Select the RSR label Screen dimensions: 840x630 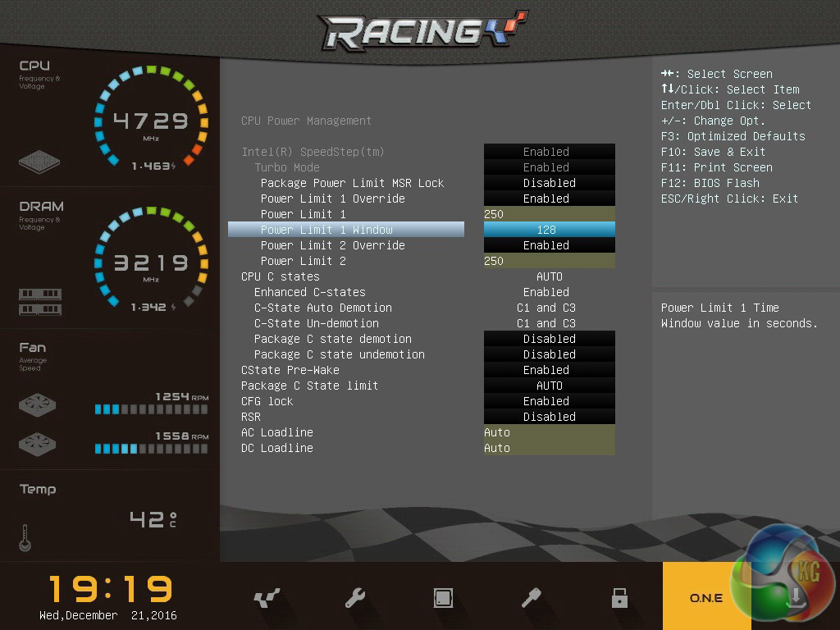251,416
